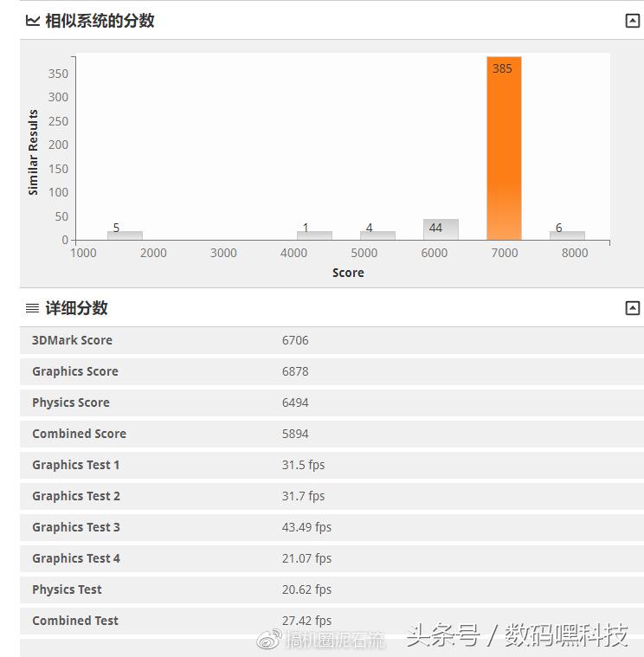Click the Combined Test label

pyautogui.click(x=75, y=621)
